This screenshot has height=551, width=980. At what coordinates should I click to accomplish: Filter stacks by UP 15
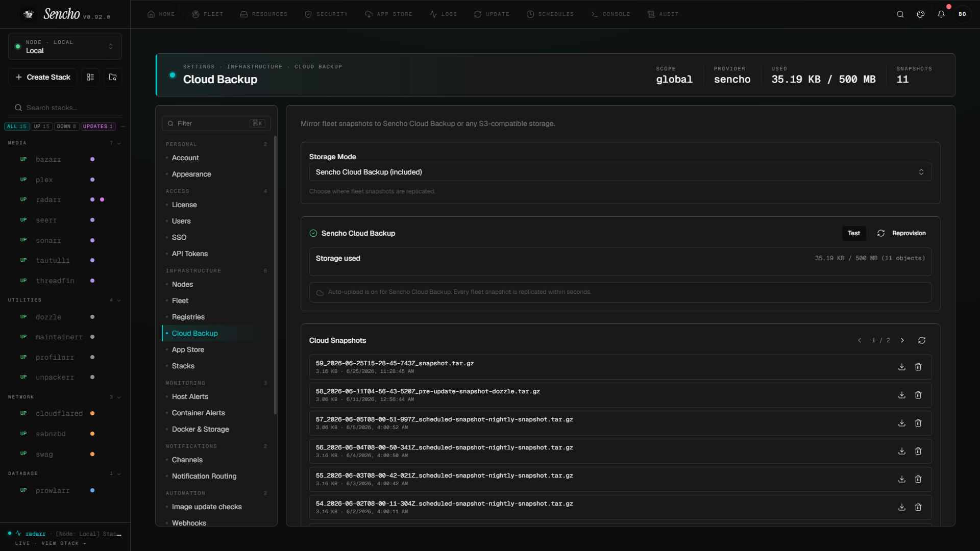(42, 127)
